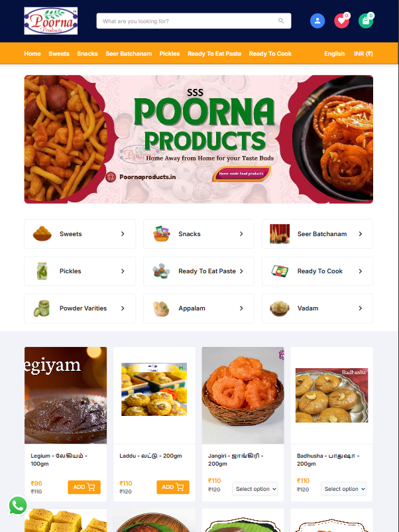Open the English language selector
This screenshot has height=532, width=399.
[334, 54]
